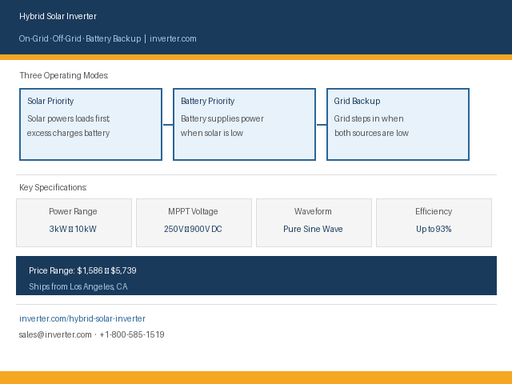Click the Up to 93% value
512x384 pixels.
tap(434, 229)
